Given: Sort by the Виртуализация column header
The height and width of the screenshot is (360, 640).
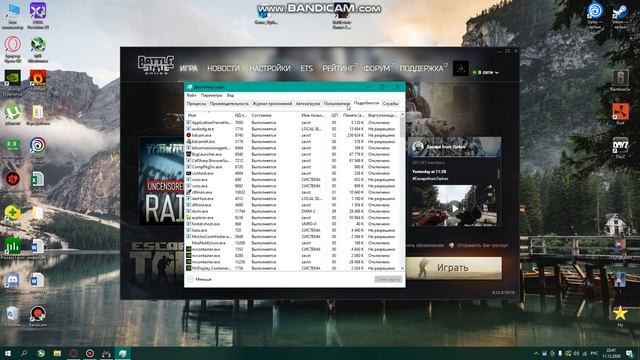Looking at the screenshot, I should click(x=382, y=116).
